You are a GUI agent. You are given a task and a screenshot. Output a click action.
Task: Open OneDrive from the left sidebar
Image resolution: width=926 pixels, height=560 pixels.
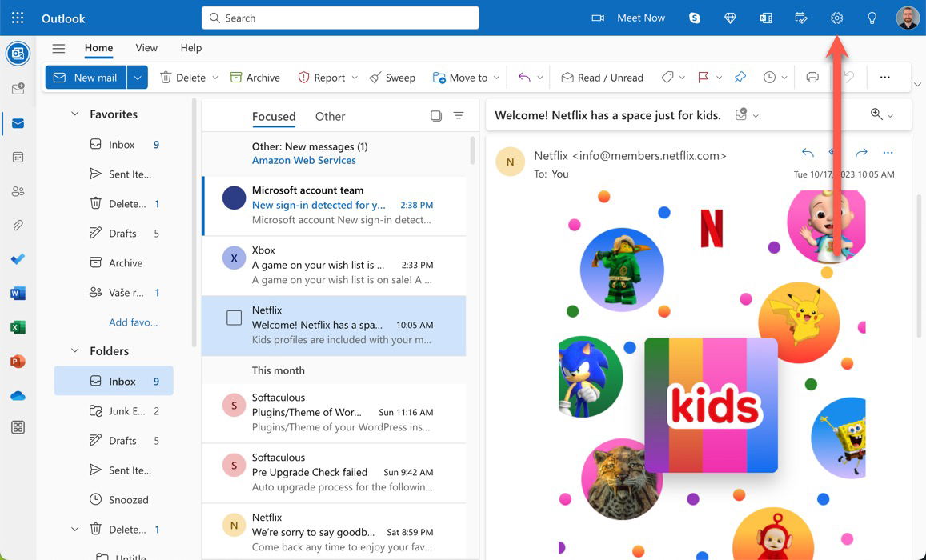click(18, 394)
